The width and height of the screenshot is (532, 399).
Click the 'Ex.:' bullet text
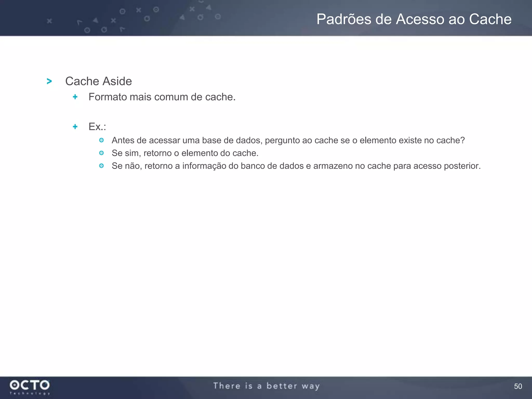tap(97, 127)
